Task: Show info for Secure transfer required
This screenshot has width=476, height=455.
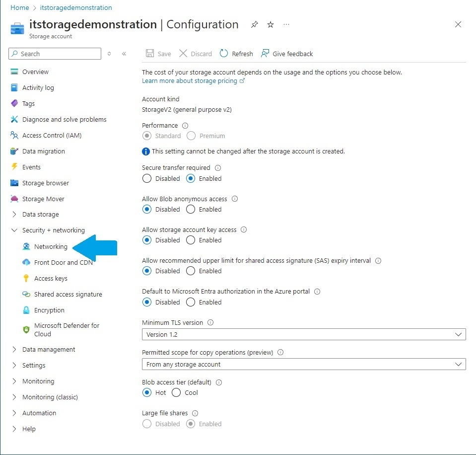Action: tap(218, 168)
